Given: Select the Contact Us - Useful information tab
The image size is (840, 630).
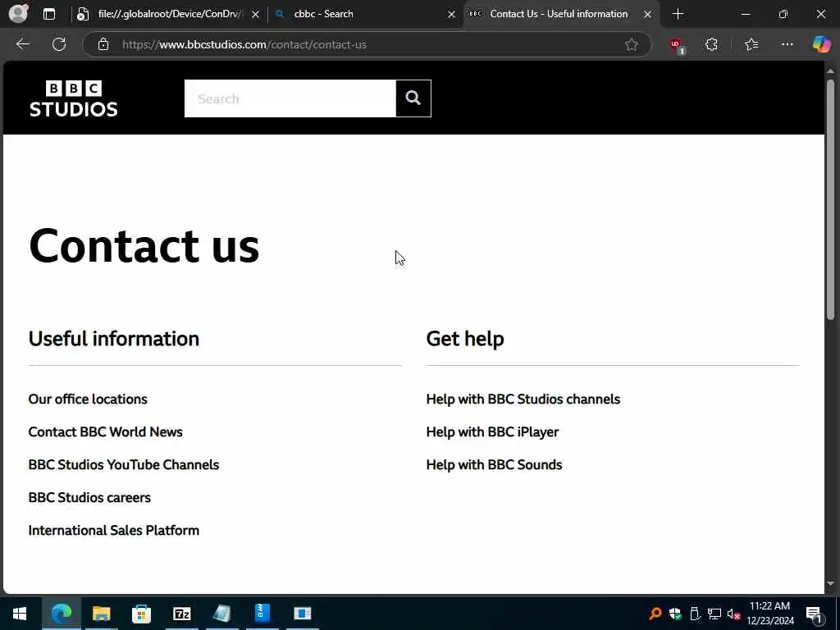Looking at the screenshot, I should pos(561,14).
